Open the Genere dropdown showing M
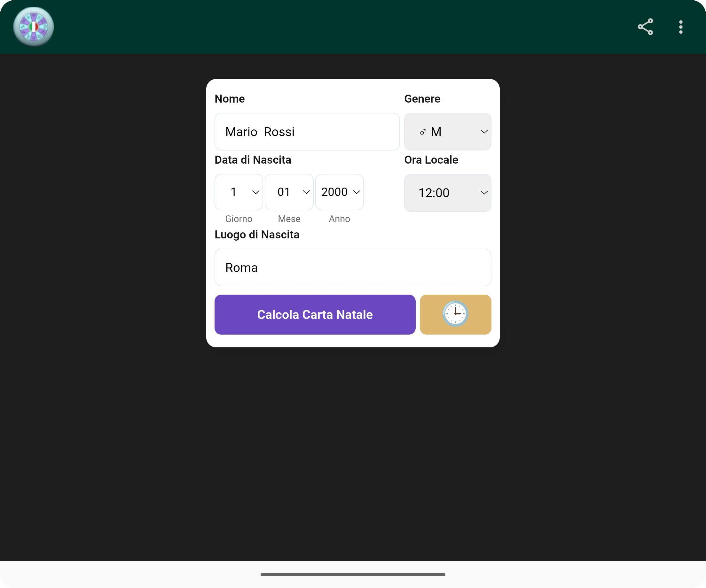This screenshot has width=706, height=588. (447, 132)
